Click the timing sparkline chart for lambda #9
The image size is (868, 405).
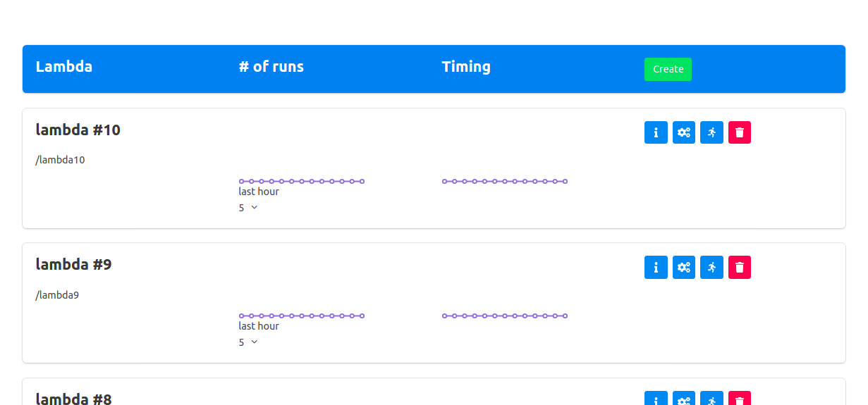505,316
